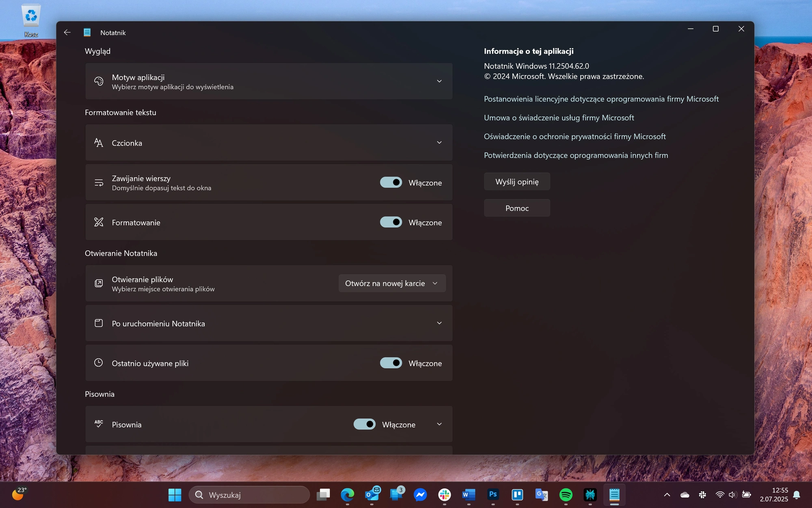Open Messenger from the taskbar
Screen dimensions: 812x508
[420, 495]
